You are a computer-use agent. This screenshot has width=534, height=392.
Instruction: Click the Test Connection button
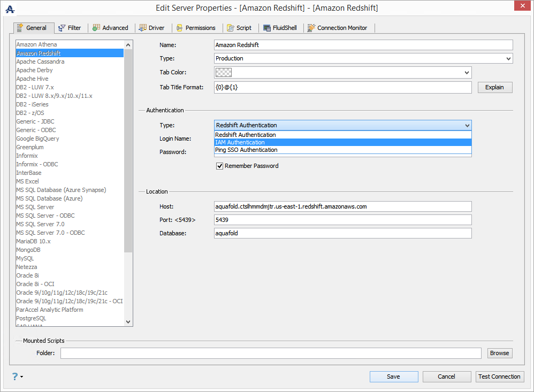tap(499, 376)
